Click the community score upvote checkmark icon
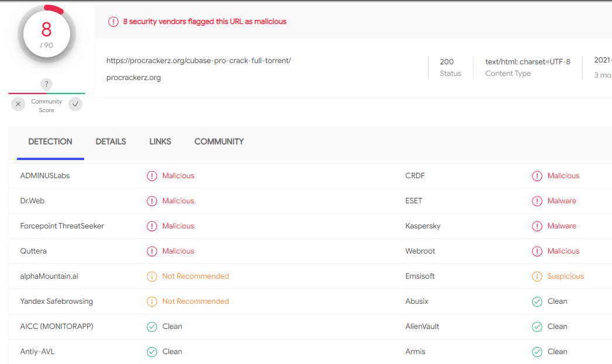Image resolution: width=612 pixels, height=364 pixels. [75, 104]
